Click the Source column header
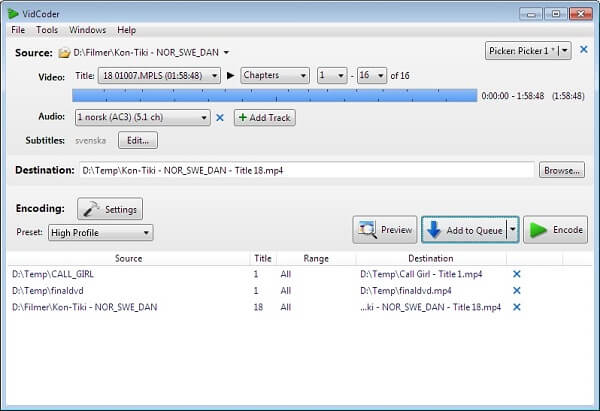The image size is (600, 411). coord(129,258)
